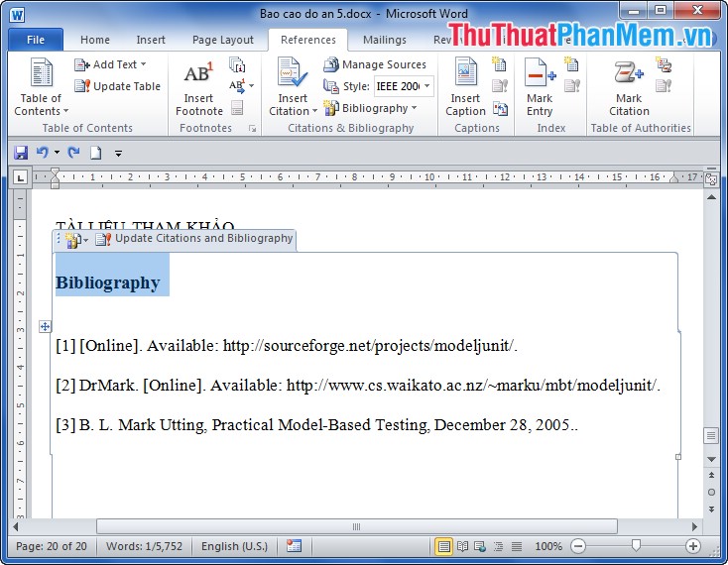
Task: Switch to Mailings tab
Action: click(x=385, y=40)
